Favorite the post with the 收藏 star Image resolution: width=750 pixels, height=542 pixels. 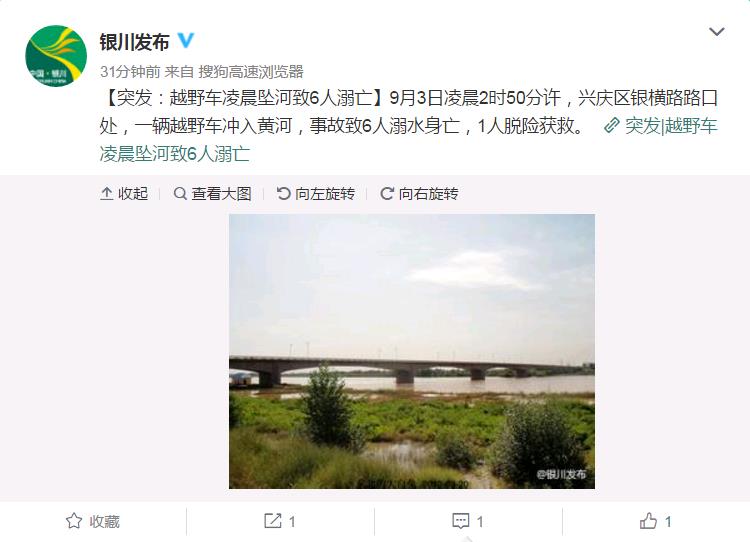pyautogui.click(x=92, y=521)
